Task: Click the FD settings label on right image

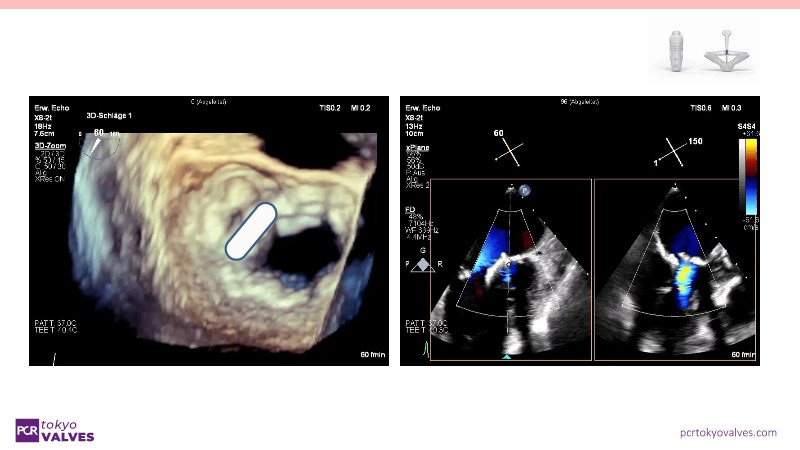Action: click(411, 210)
